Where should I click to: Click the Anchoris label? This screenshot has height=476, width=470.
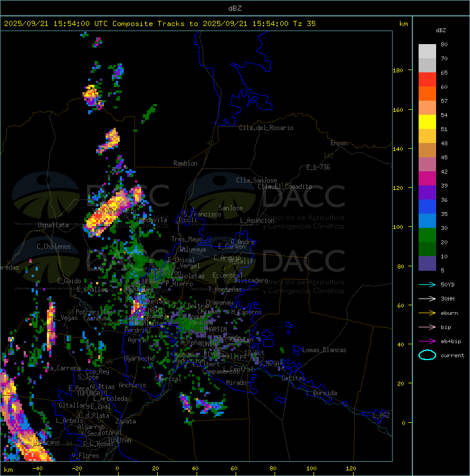tap(132, 385)
